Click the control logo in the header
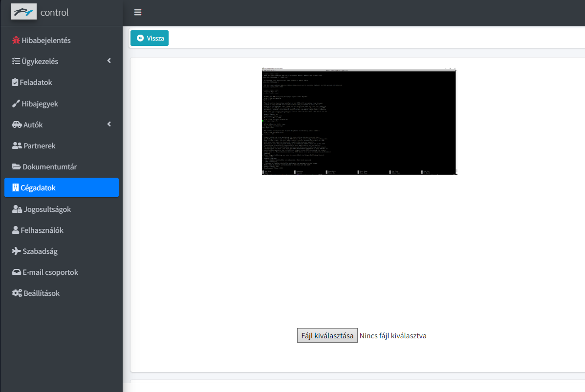Screen dimensions: 585x392 coord(40,13)
